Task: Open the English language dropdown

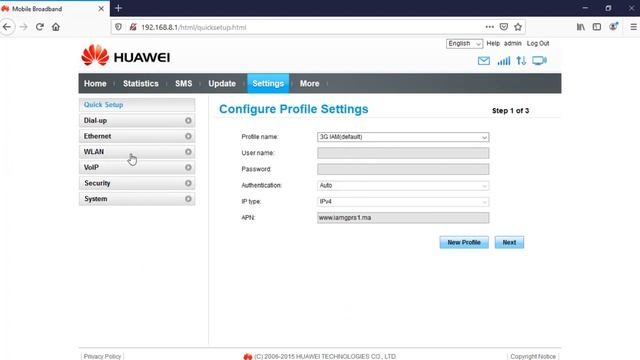Action: click(x=464, y=44)
